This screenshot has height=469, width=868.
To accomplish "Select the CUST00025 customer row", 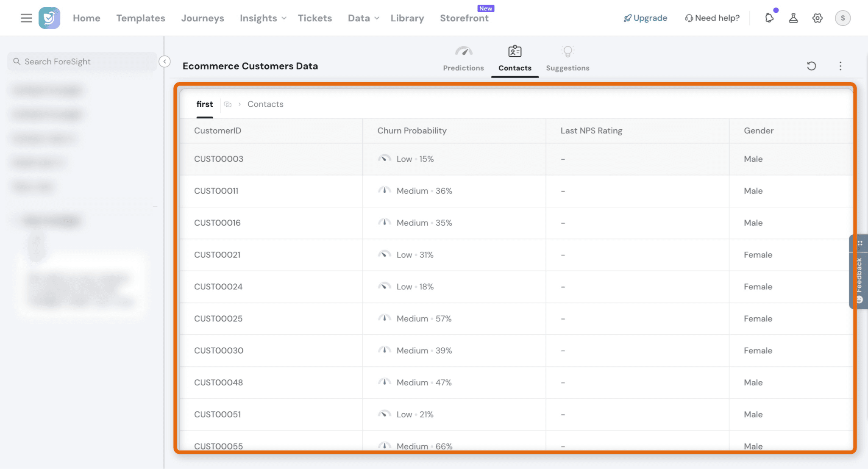I will (516, 319).
